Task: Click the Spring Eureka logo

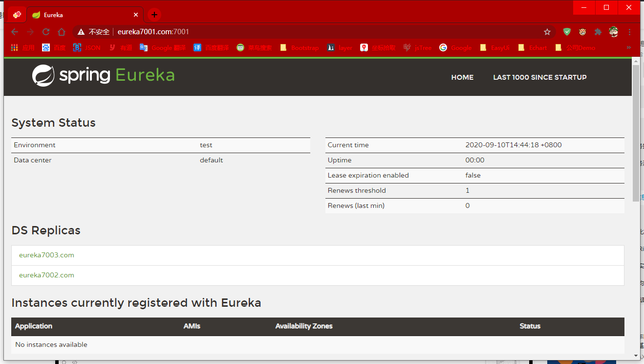Action: click(x=103, y=76)
